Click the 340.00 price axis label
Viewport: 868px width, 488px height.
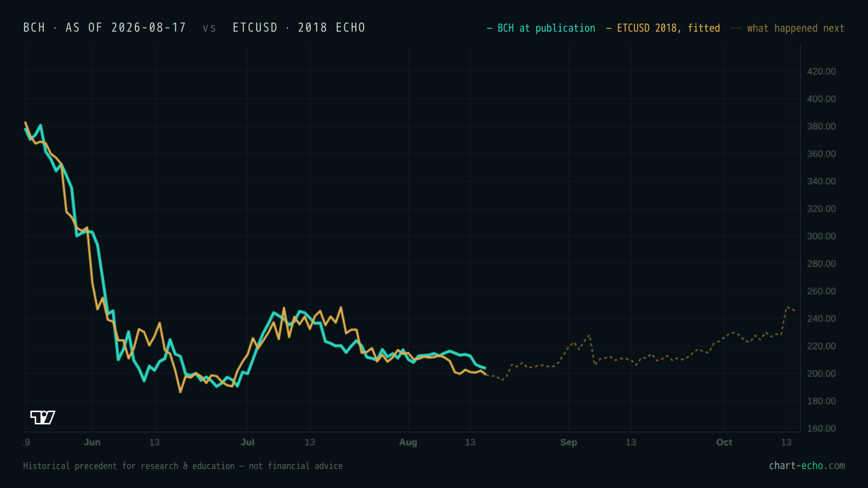pyautogui.click(x=821, y=181)
